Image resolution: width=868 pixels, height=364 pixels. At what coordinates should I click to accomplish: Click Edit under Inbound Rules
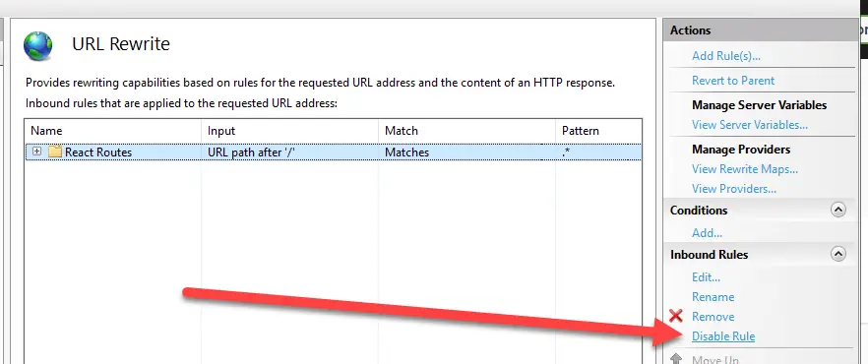pos(706,277)
